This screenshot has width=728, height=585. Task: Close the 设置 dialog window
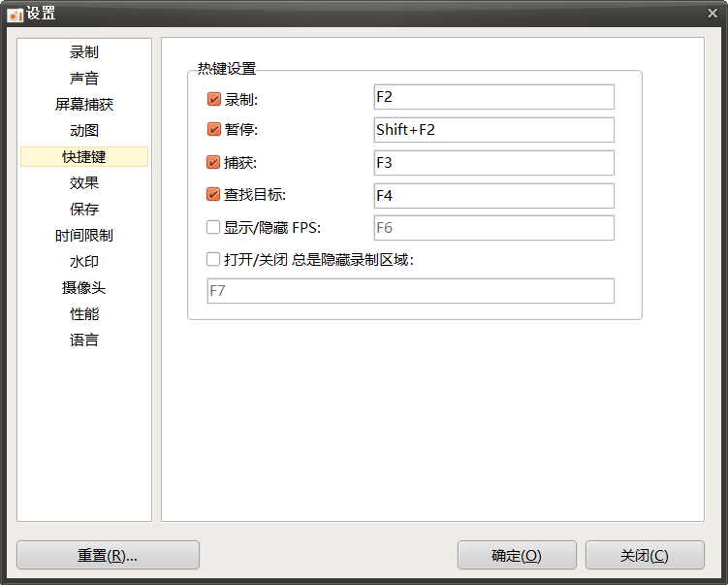pos(712,13)
